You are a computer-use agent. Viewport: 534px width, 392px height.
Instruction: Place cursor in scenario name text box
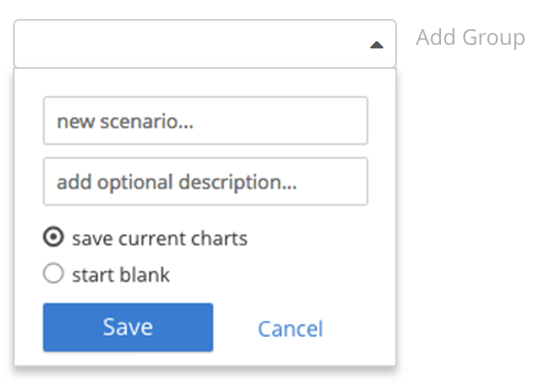205,121
